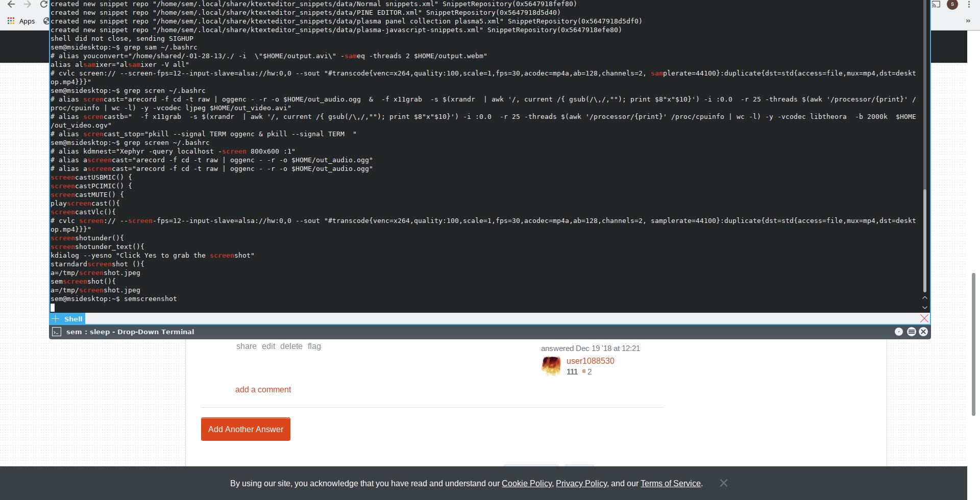Click 'add a comment' link
Image resolution: width=980 pixels, height=500 pixels.
[263, 389]
